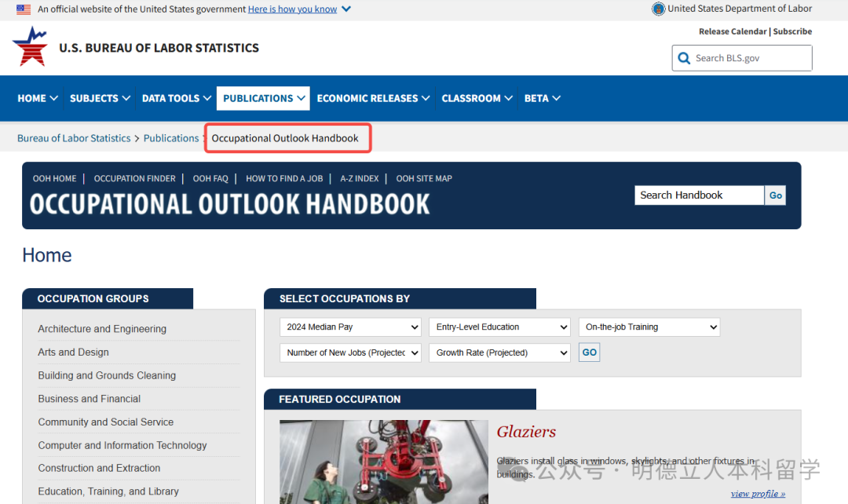
Task: Click the BLS.gov search magnifier icon
Action: (x=684, y=58)
